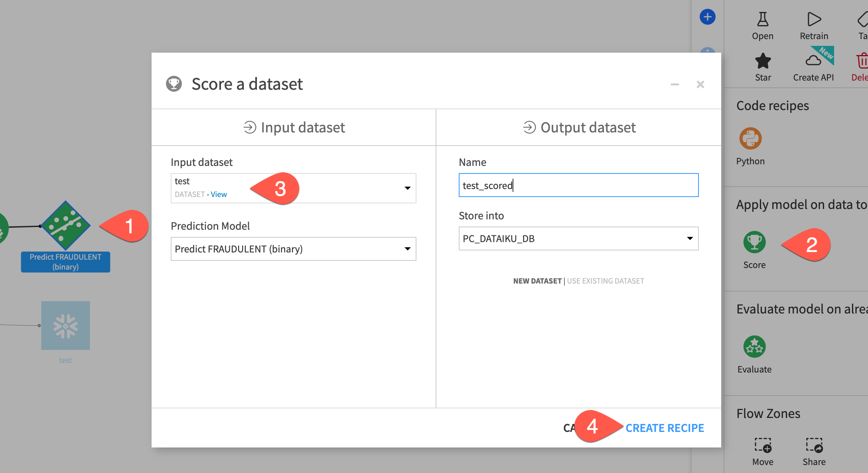Select the New Dataset option
The width and height of the screenshot is (868, 473).
tap(537, 281)
